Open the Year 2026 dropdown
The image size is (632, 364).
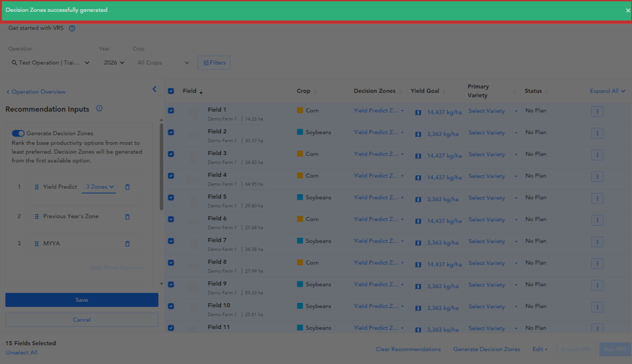click(x=113, y=63)
